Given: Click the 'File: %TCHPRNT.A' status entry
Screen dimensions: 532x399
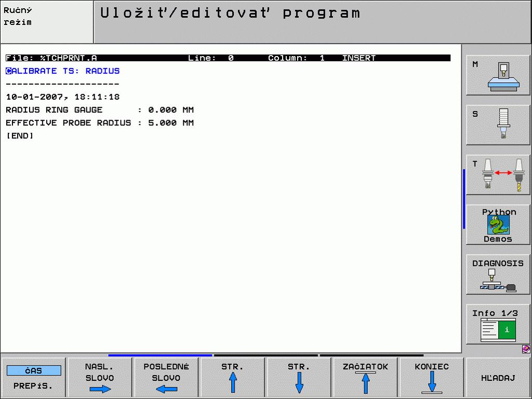Looking at the screenshot, I should (51, 58).
